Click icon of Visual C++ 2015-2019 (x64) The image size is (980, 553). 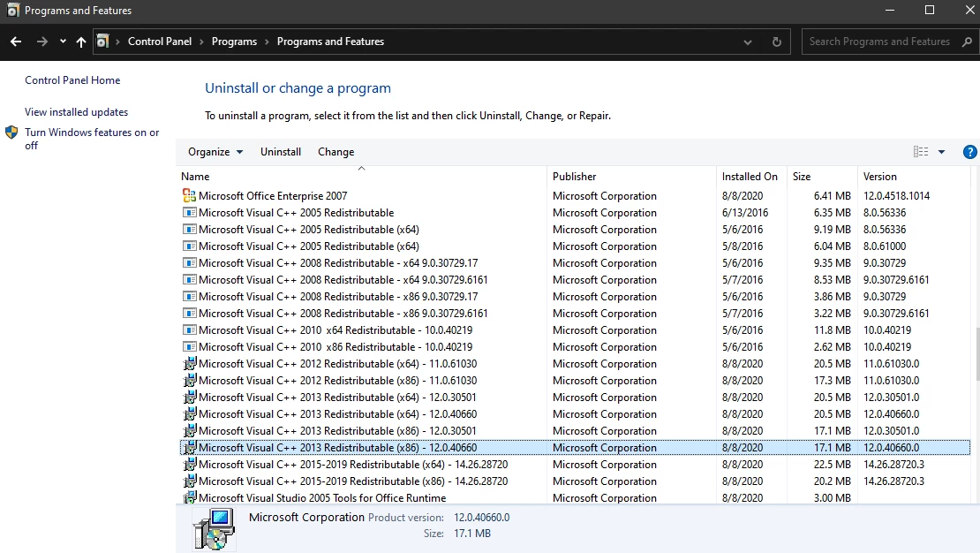(189, 464)
